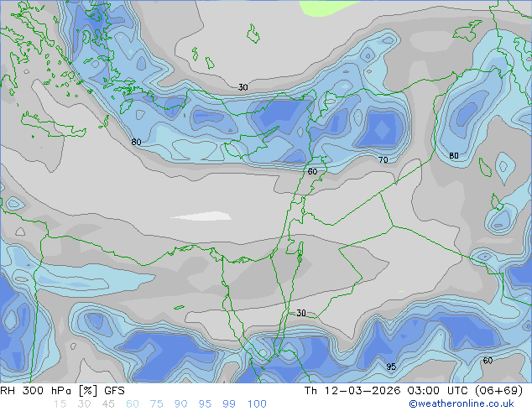
Task: Click the legend value 95 in the scale
Action: [x=205, y=404]
